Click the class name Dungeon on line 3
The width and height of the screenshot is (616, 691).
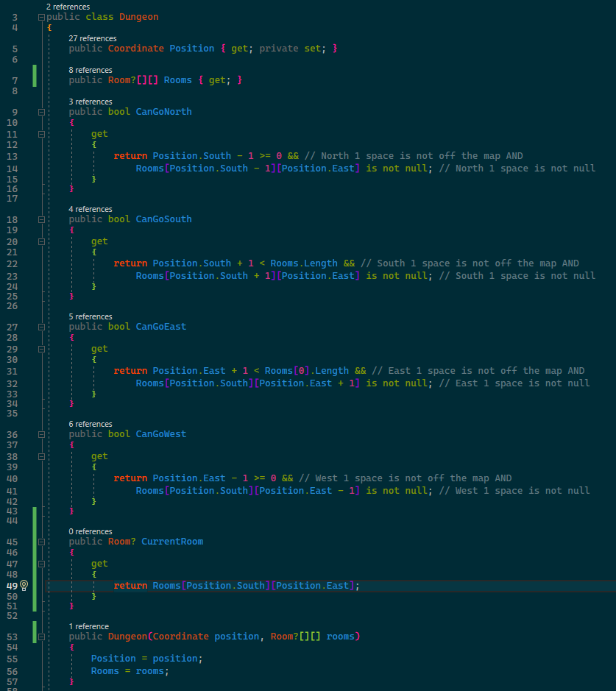click(x=139, y=17)
